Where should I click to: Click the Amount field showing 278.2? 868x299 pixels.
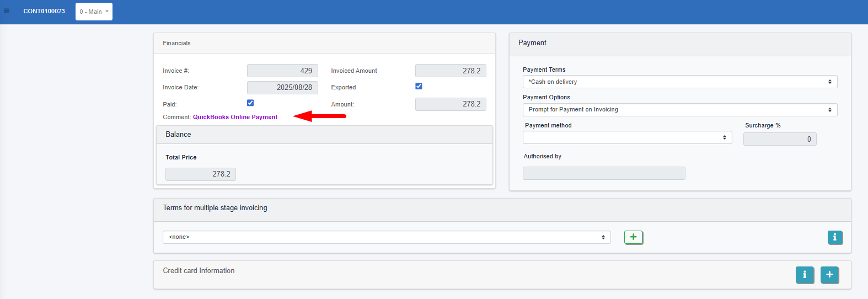click(451, 104)
